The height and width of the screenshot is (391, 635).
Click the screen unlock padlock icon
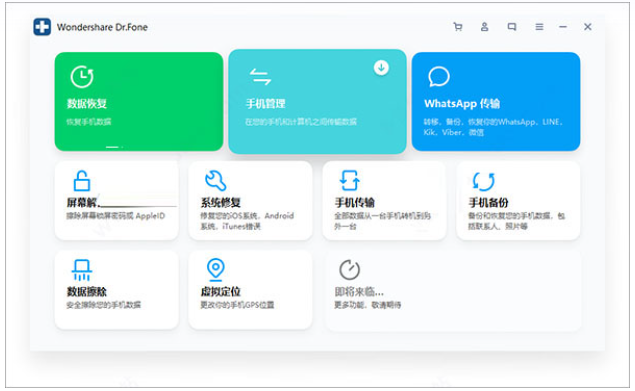click(x=82, y=180)
